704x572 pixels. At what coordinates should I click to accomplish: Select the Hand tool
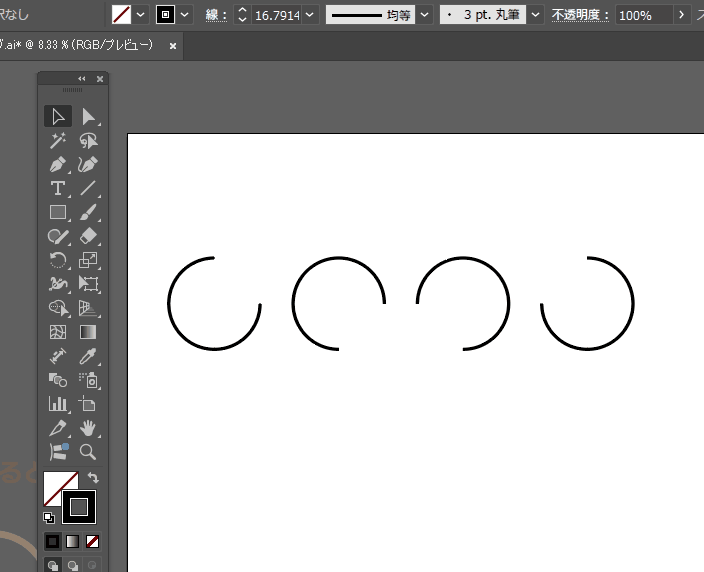point(88,428)
